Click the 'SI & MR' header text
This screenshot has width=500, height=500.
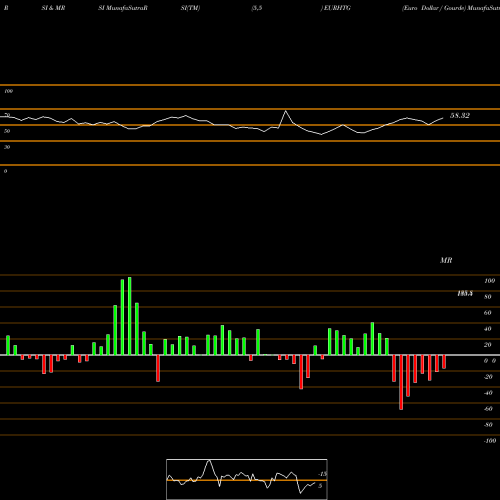point(53,8)
